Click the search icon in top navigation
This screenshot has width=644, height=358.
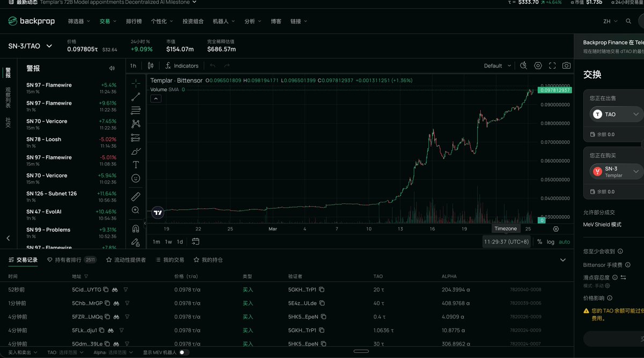click(x=628, y=21)
